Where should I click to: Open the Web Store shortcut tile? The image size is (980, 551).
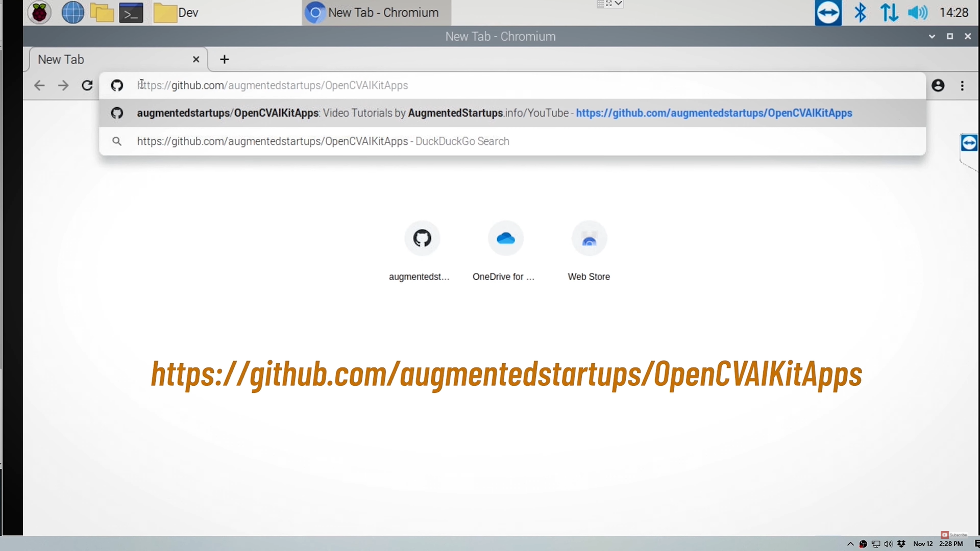pyautogui.click(x=589, y=239)
